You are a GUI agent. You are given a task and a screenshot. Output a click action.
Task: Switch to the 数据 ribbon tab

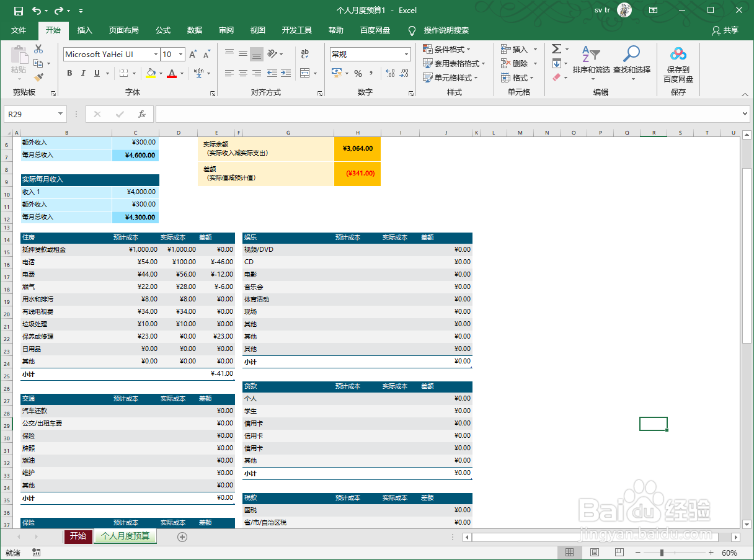[x=194, y=30]
